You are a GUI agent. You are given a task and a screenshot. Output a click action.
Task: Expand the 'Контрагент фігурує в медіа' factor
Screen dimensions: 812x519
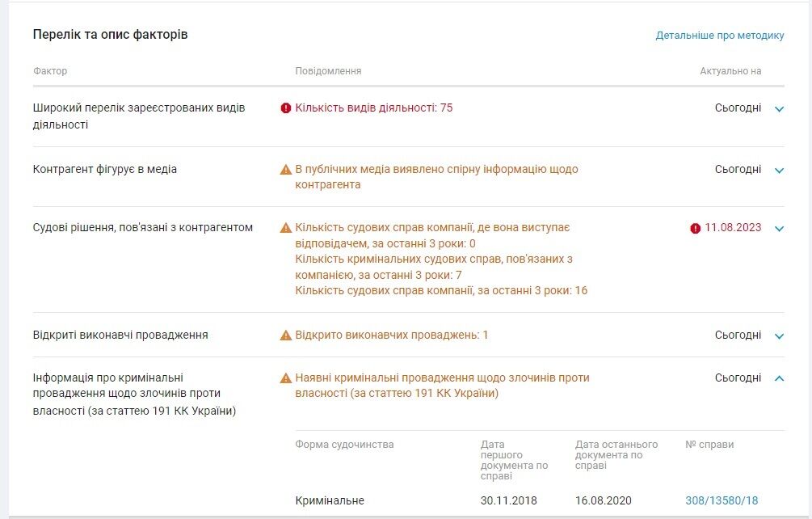[x=778, y=170]
